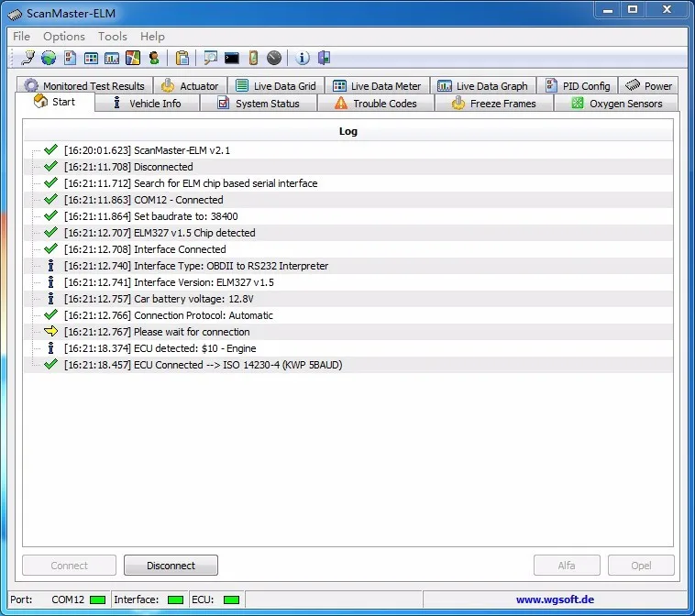Open the File menu
The height and width of the screenshot is (616, 695).
[21, 37]
